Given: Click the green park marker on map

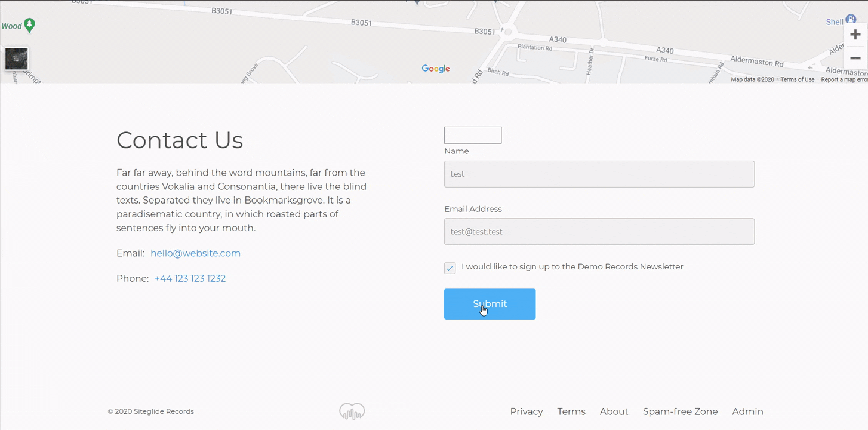Looking at the screenshot, I should coord(29,25).
